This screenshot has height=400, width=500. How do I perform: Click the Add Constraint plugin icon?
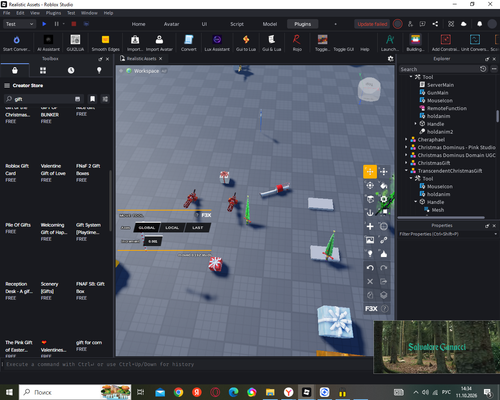(x=445, y=43)
